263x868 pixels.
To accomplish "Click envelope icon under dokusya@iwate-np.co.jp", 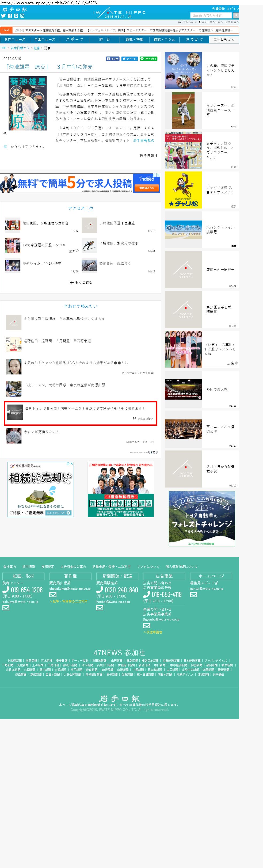I will [x=6, y=608].
